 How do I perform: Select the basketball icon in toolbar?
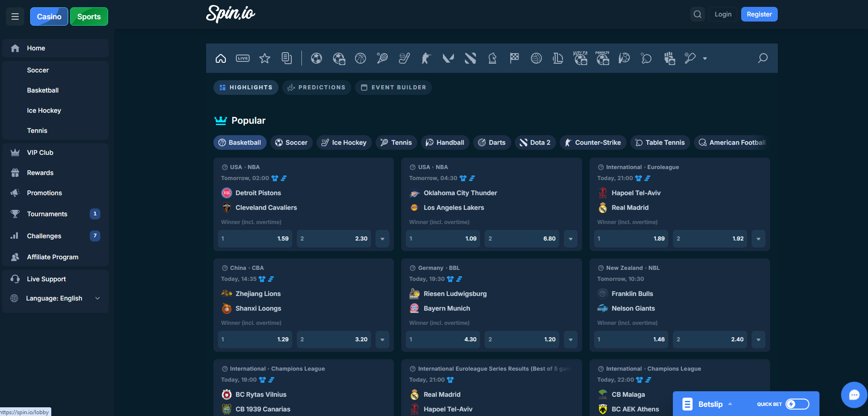pos(360,58)
